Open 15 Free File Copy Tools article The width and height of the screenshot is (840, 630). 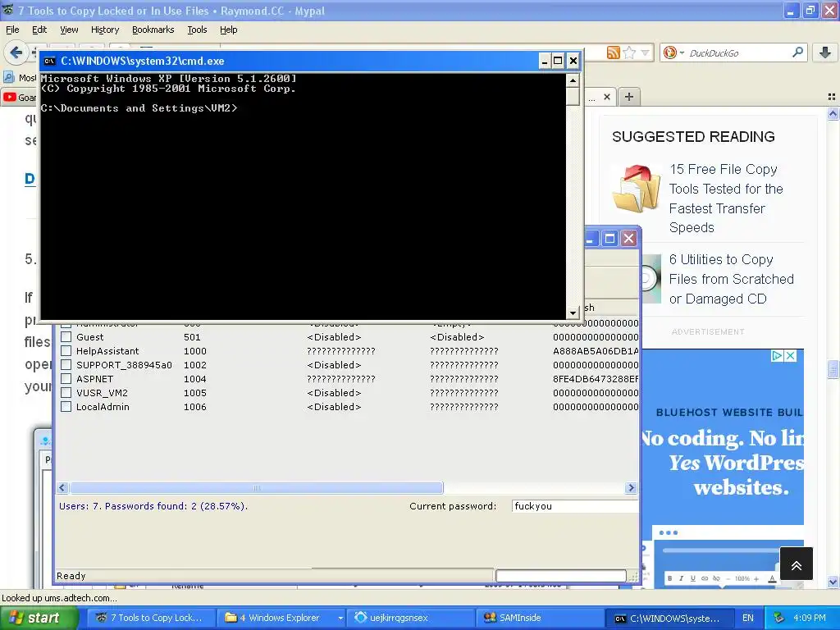tap(726, 199)
